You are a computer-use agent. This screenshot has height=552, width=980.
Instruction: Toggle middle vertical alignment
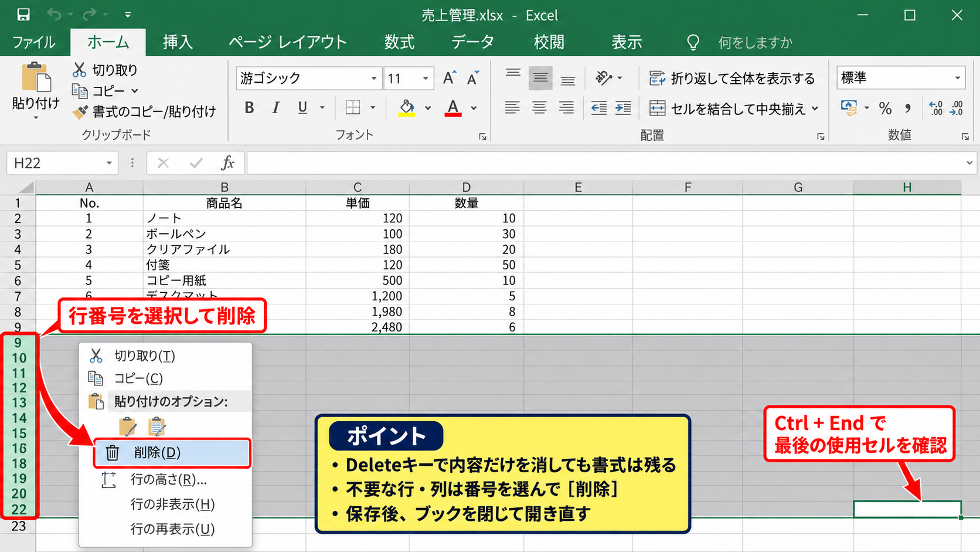pyautogui.click(x=540, y=77)
